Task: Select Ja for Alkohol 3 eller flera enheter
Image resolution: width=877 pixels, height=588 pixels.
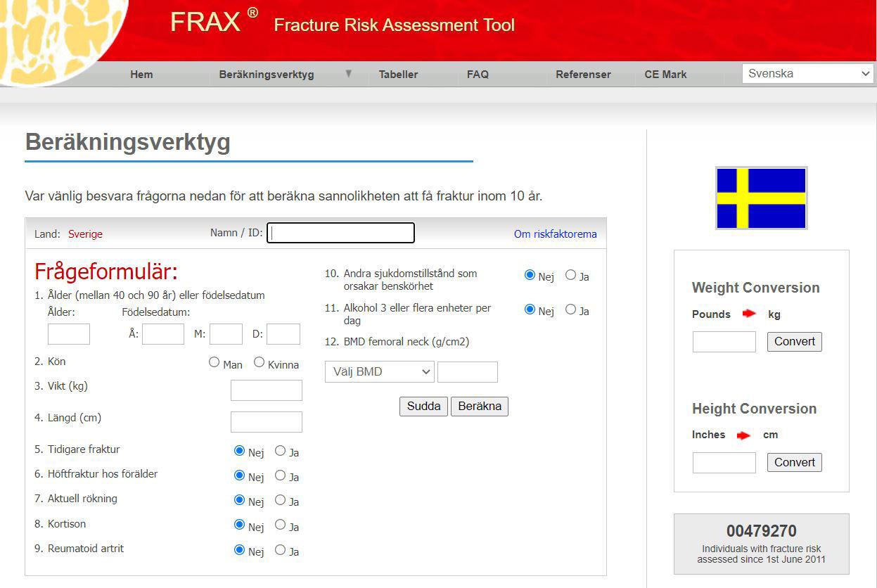Action: (x=570, y=309)
